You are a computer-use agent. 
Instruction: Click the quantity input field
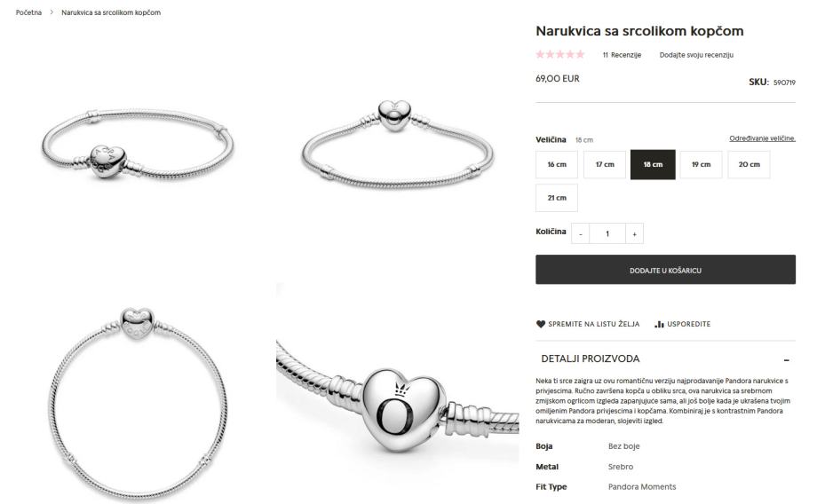(x=607, y=233)
